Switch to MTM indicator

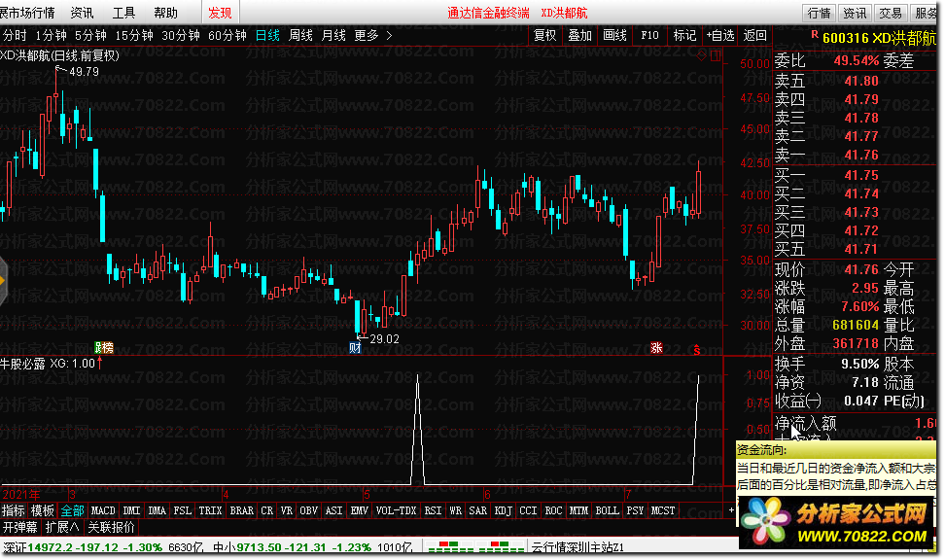point(578,510)
